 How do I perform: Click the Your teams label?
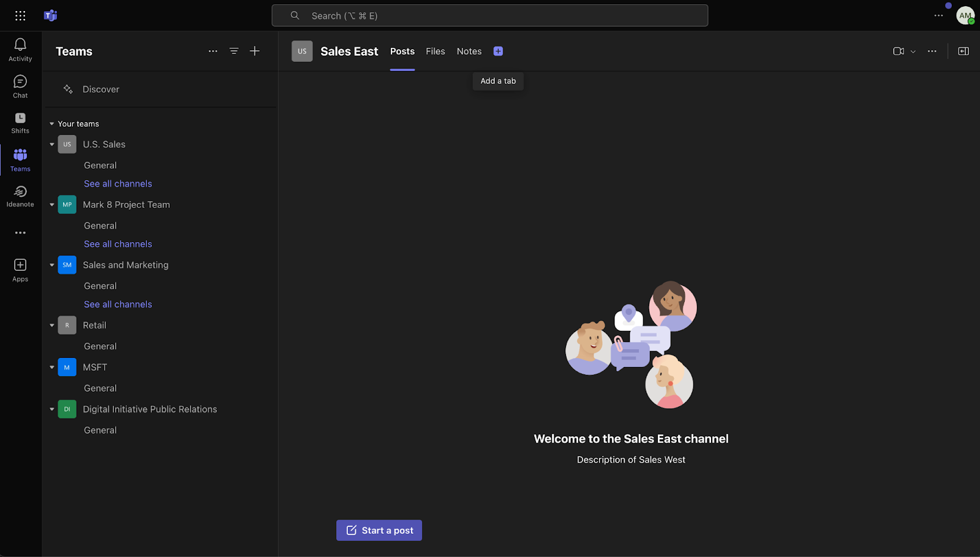click(x=78, y=124)
